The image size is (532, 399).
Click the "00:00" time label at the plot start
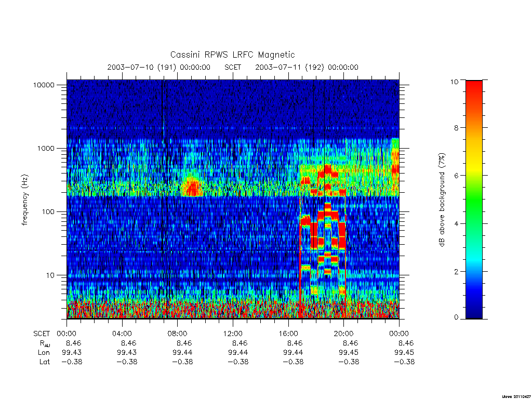pos(66,334)
